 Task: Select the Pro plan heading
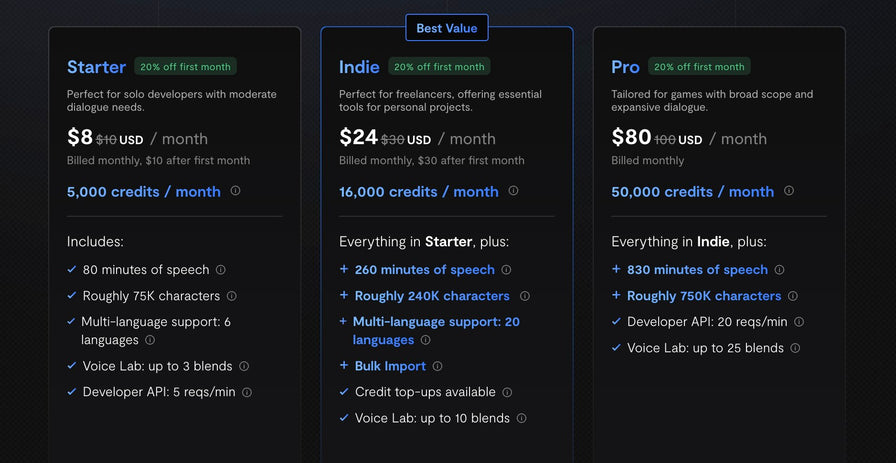point(625,67)
